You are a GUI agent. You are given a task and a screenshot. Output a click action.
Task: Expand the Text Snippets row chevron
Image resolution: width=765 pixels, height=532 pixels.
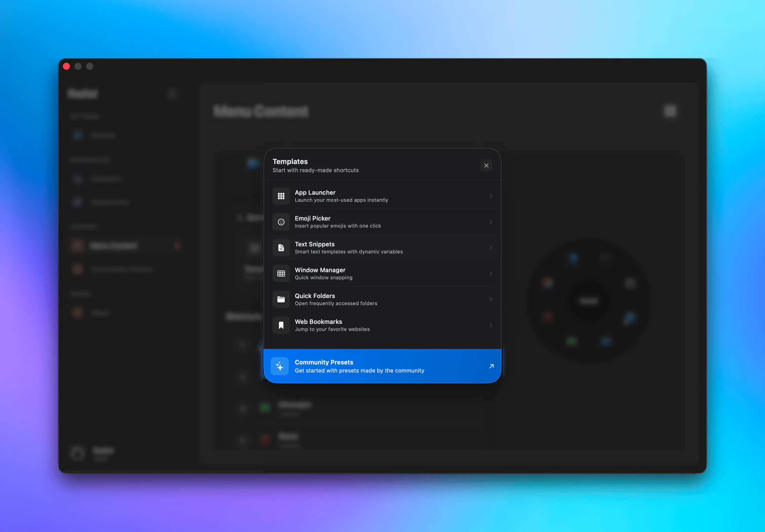click(x=490, y=248)
